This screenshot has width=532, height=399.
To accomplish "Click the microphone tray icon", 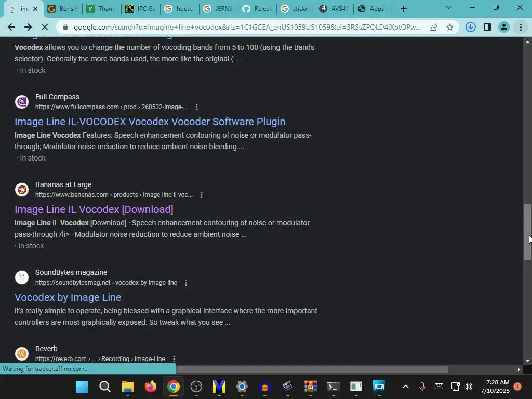I will (422, 387).
